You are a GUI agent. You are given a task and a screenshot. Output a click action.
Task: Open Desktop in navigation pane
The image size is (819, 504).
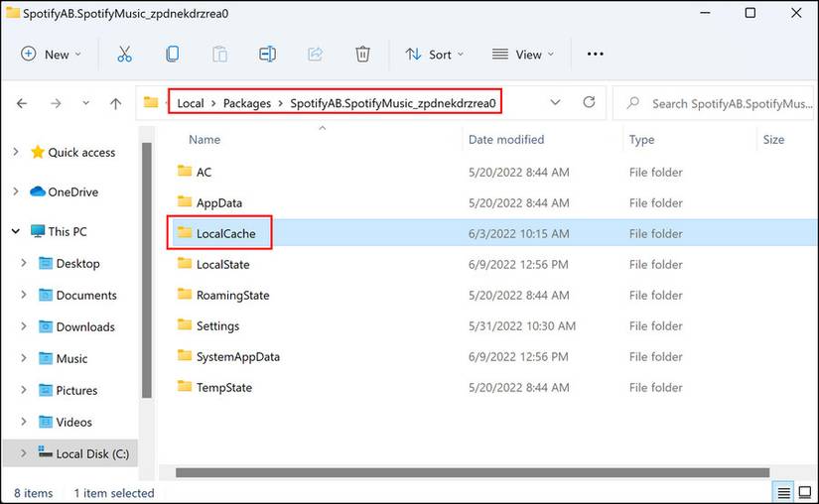tap(77, 264)
